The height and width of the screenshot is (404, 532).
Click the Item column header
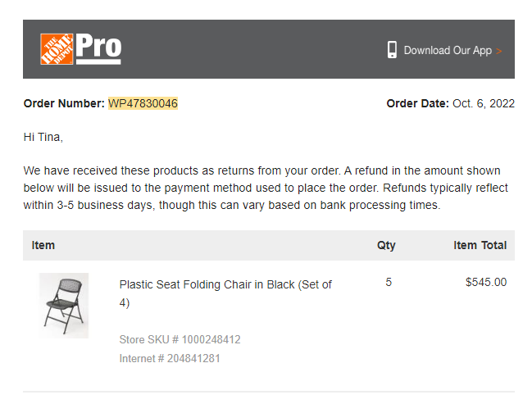tap(43, 245)
